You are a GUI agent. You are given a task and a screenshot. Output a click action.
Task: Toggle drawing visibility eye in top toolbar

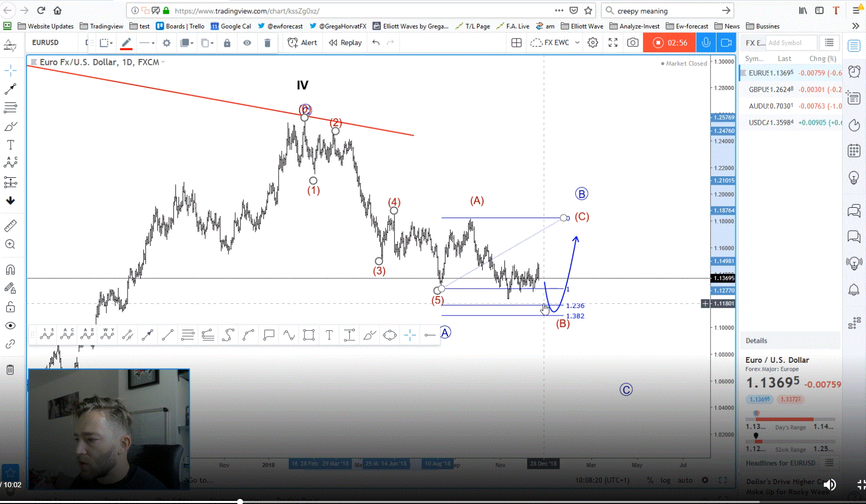(247, 43)
